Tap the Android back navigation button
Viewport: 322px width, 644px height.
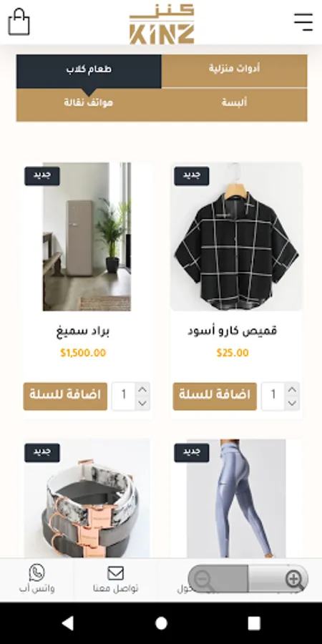[67, 623]
